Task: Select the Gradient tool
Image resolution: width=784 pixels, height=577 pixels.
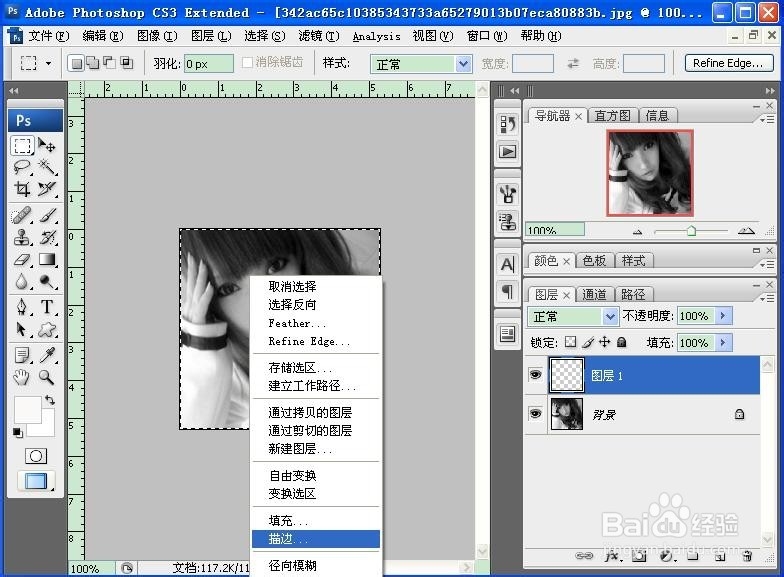Action: [47, 260]
